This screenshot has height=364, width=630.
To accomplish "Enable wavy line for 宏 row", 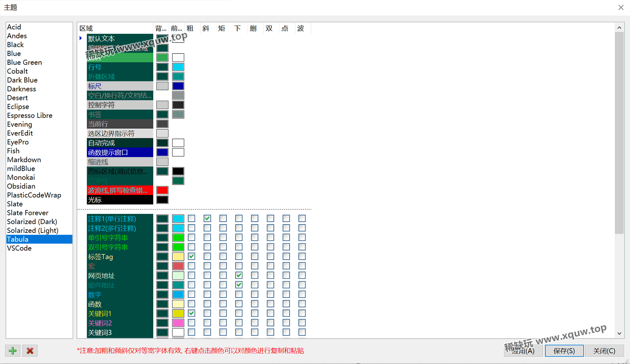I will [x=302, y=266].
